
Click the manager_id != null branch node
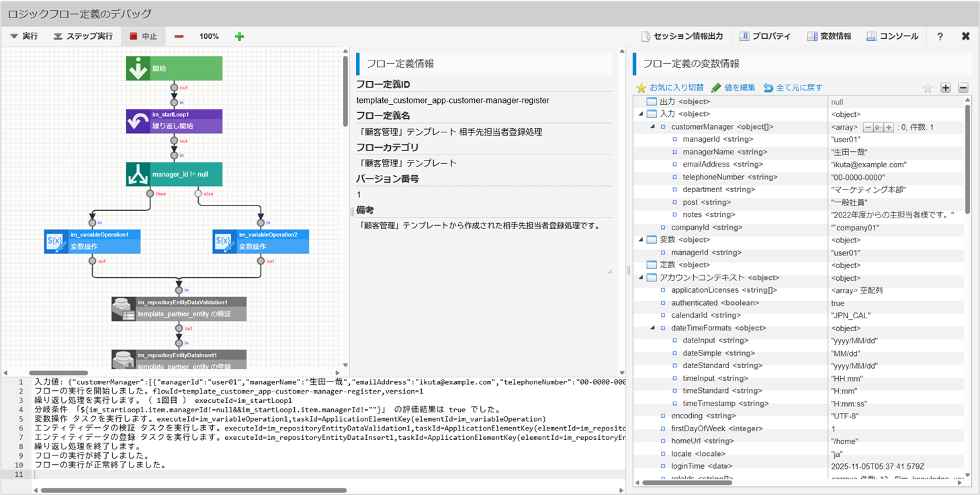(x=174, y=175)
